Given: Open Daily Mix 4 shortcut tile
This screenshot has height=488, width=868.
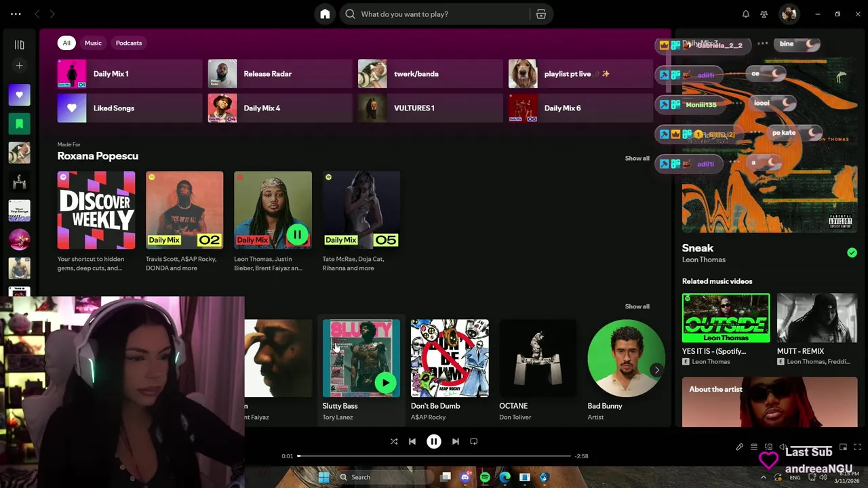Looking at the screenshot, I should [280, 108].
